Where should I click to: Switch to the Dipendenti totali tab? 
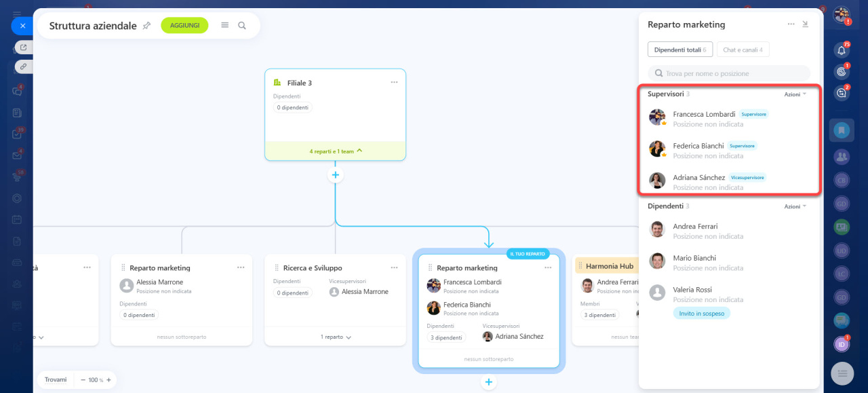(x=679, y=50)
